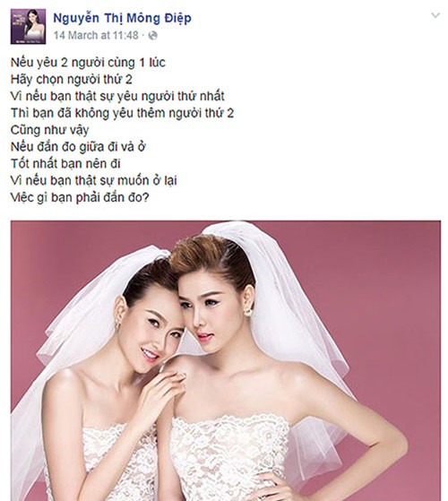Click the line "Nếu đắn đo giữa đi và ở"

(x=78, y=147)
